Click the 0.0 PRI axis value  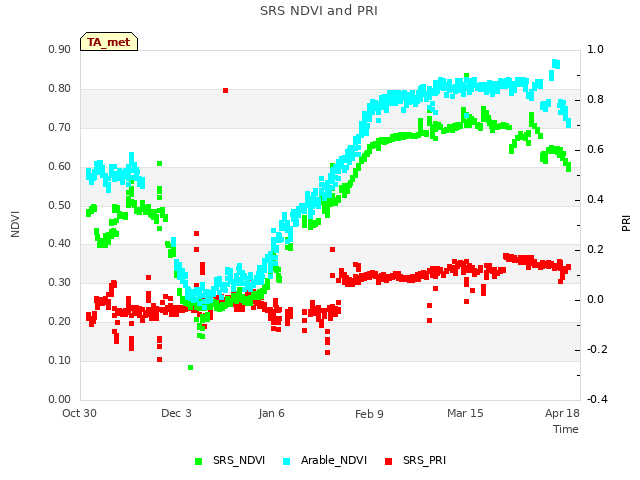[595, 300]
